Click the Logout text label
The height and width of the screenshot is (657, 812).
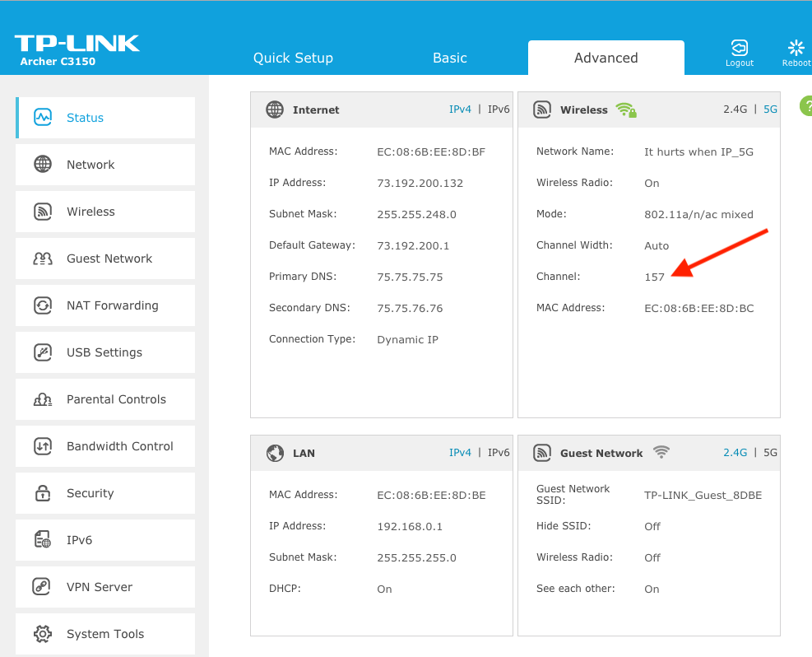coord(740,63)
